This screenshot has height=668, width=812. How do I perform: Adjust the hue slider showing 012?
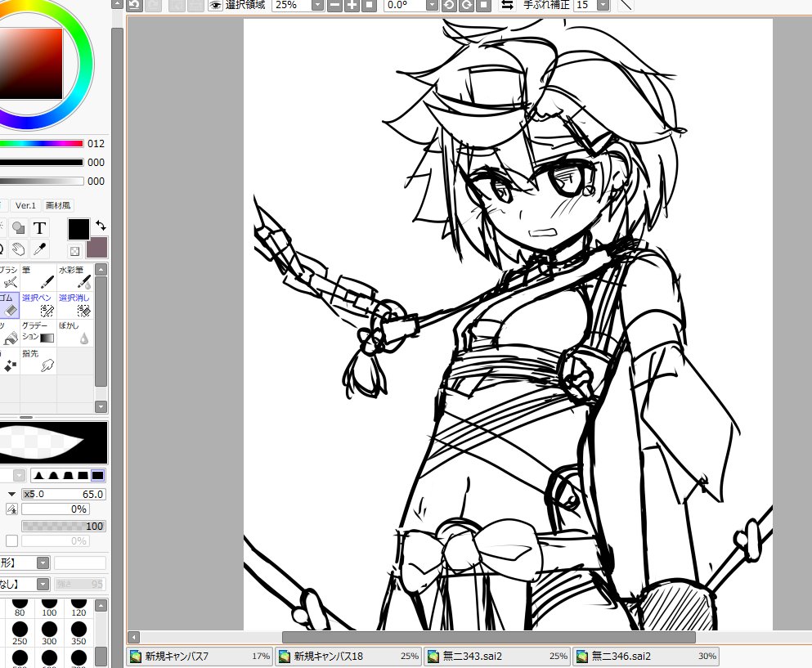[x=42, y=143]
